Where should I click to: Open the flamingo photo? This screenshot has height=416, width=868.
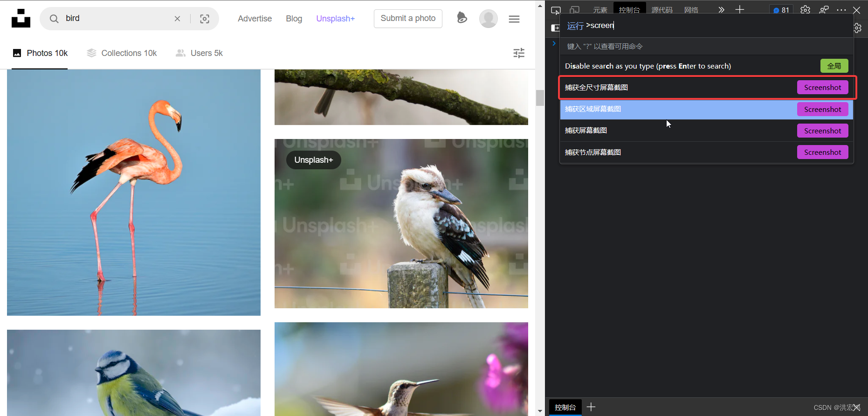click(134, 193)
